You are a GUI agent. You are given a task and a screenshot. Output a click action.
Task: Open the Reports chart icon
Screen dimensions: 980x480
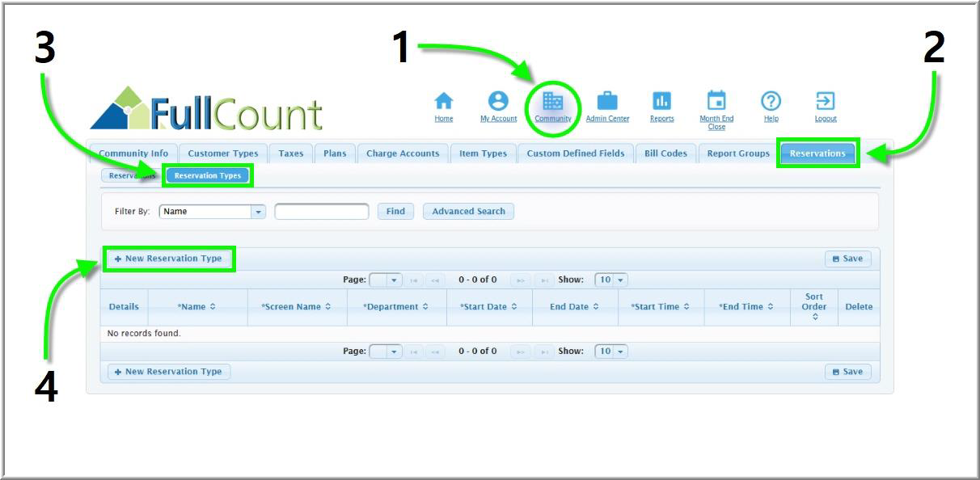(661, 101)
